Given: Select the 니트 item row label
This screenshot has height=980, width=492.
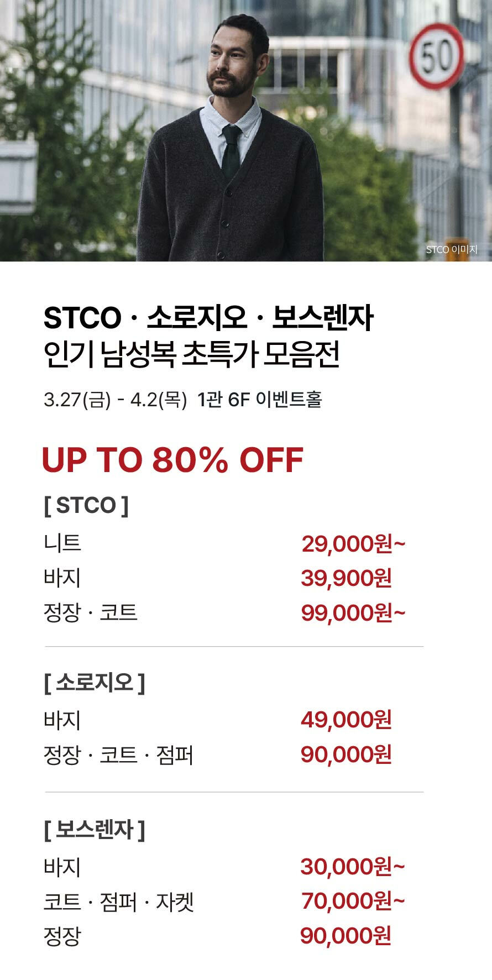Looking at the screenshot, I should (62, 543).
